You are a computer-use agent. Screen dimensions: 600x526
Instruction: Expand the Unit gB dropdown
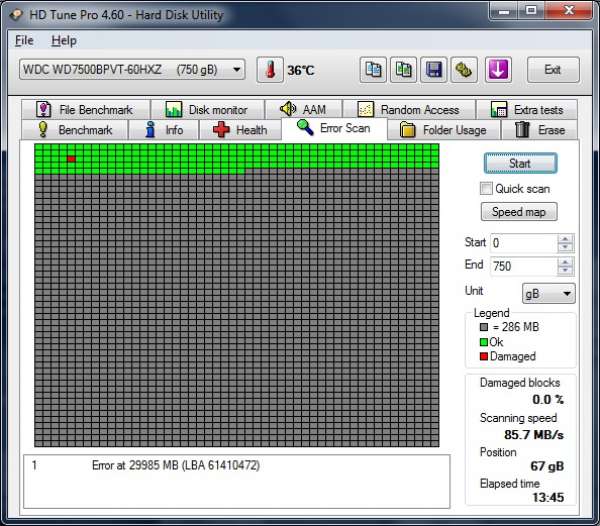coord(548,293)
